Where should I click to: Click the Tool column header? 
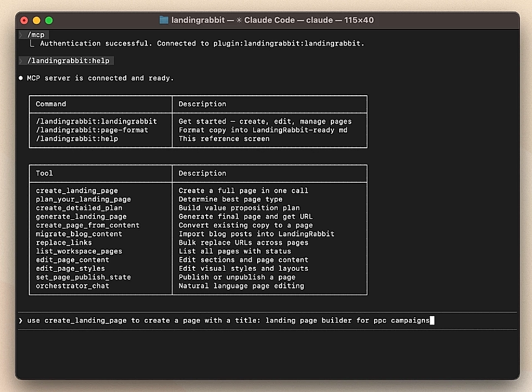pos(44,173)
